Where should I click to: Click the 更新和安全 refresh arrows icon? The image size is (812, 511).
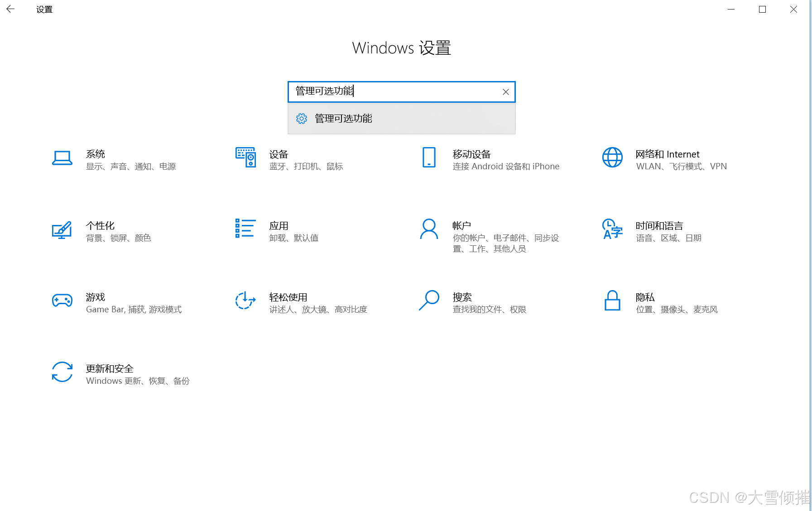click(x=62, y=372)
